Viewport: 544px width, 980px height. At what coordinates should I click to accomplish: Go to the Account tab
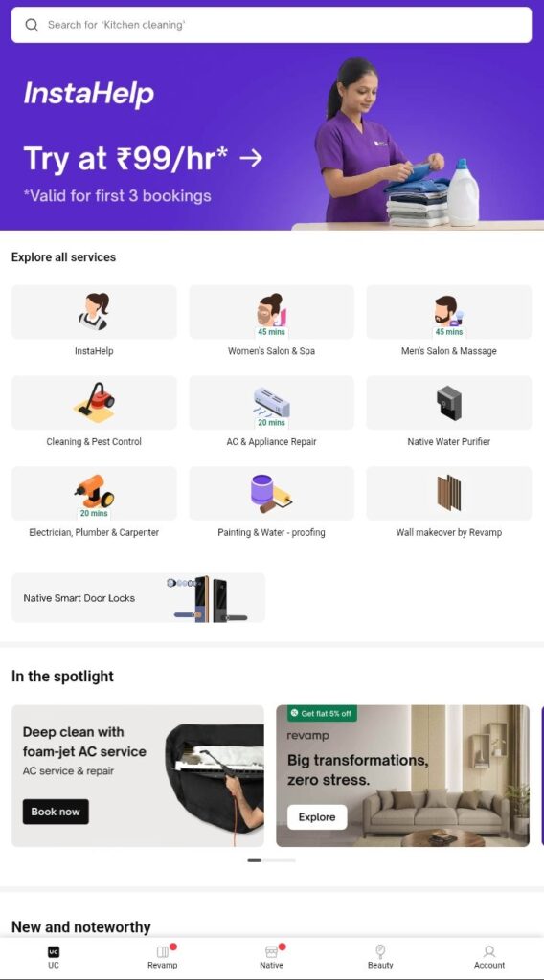489,956
